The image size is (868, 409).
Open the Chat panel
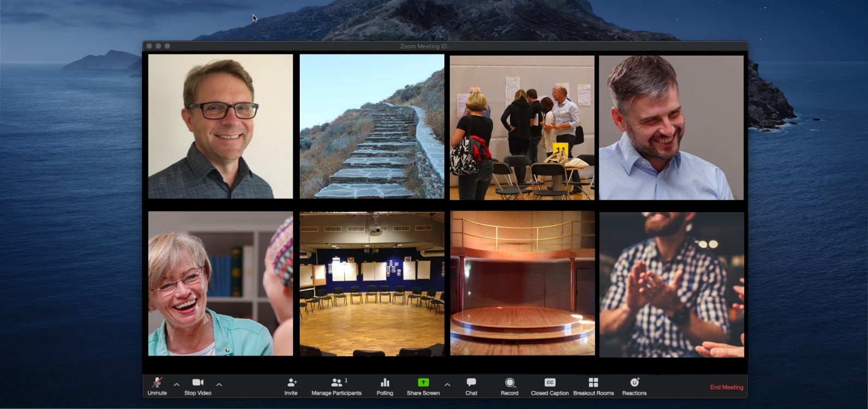(x=471, y=386)
